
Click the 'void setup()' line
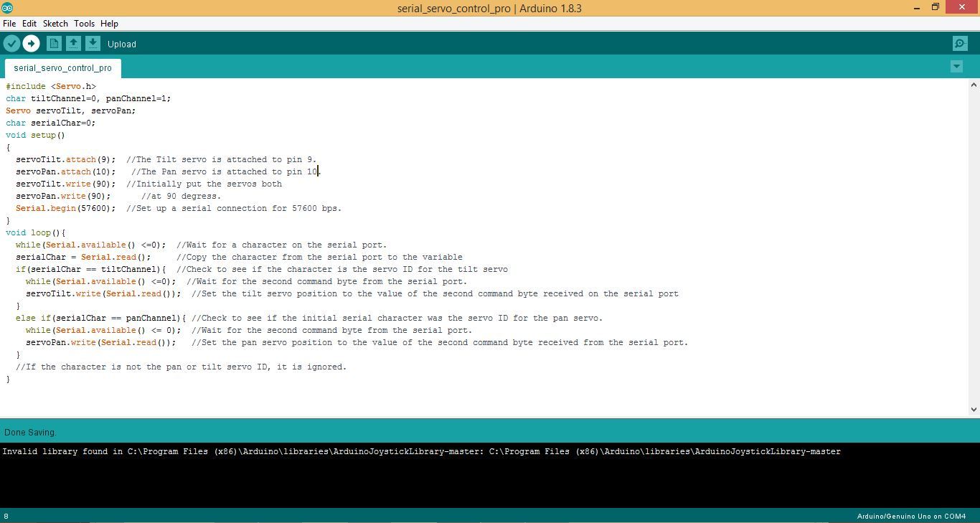coord(35,135)
